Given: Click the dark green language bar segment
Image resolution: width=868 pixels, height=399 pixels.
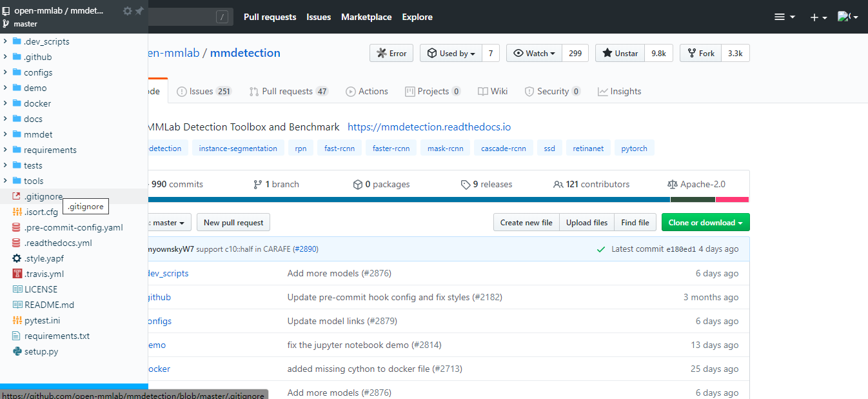Looking at the screenshot, I should coord(693,200).
